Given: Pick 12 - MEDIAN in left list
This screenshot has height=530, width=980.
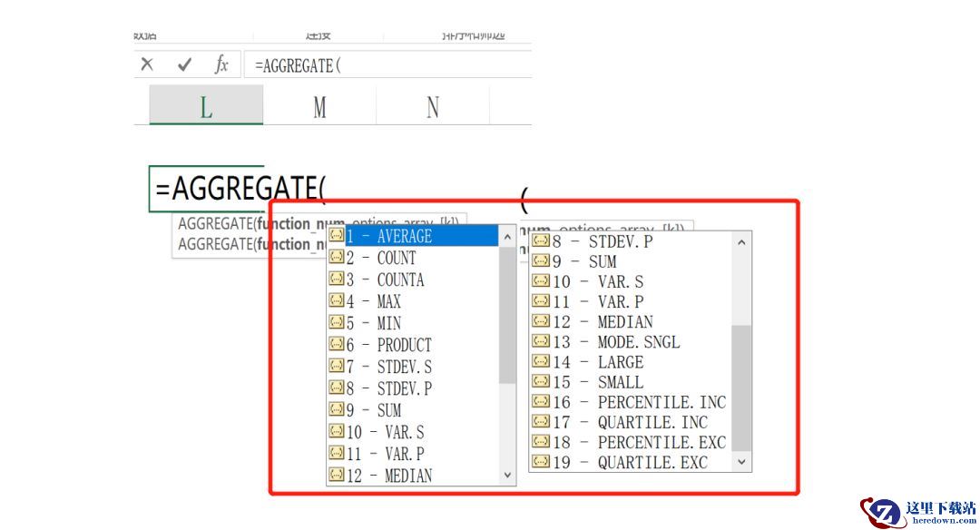Looking at the screenshot, I should [413, 476].
